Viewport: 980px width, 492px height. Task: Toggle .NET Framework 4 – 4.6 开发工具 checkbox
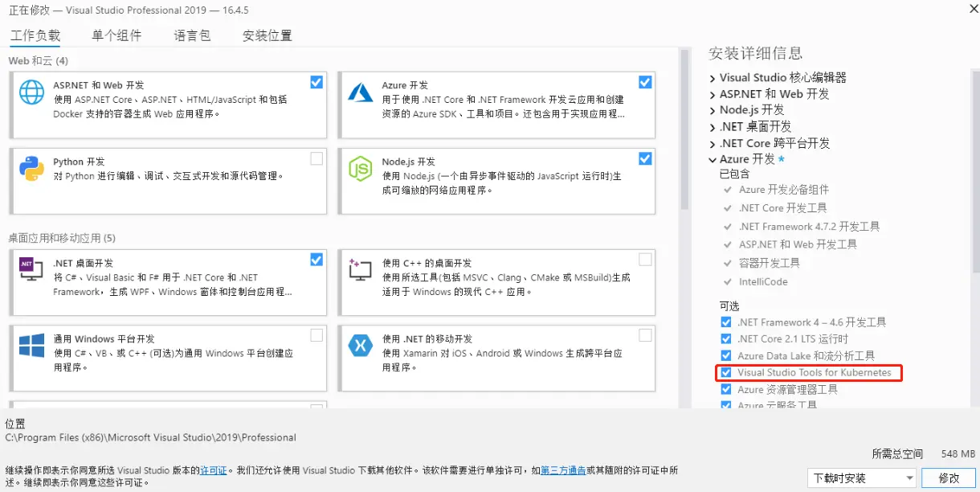tap(726, 322)
